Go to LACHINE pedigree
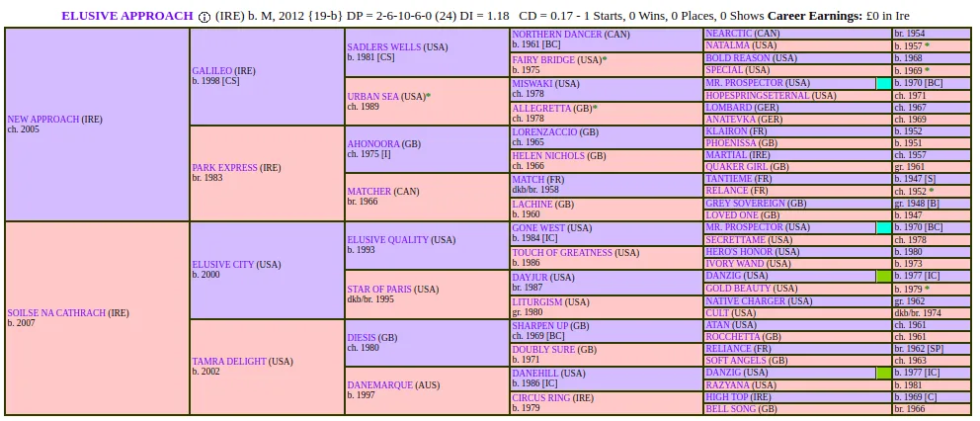 [532, 205]
